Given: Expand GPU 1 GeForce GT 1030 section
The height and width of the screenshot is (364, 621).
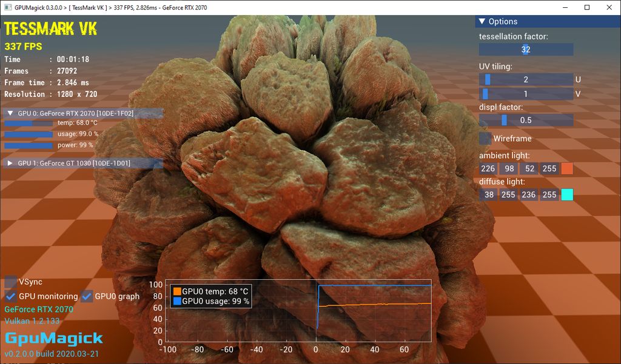Looking at the screenshot, I should (x=10, y=163).
